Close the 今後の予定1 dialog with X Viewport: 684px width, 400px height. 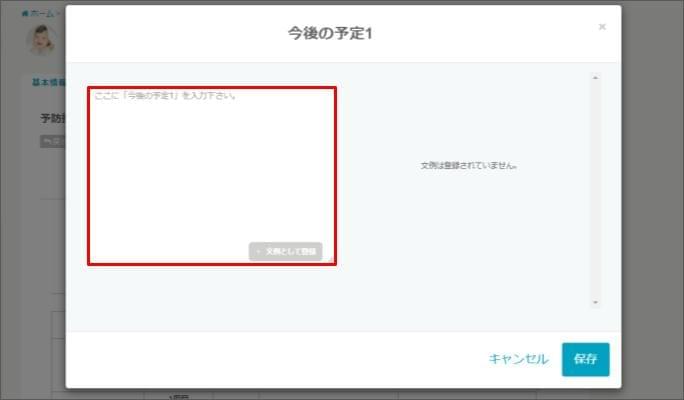pos(602,27)
